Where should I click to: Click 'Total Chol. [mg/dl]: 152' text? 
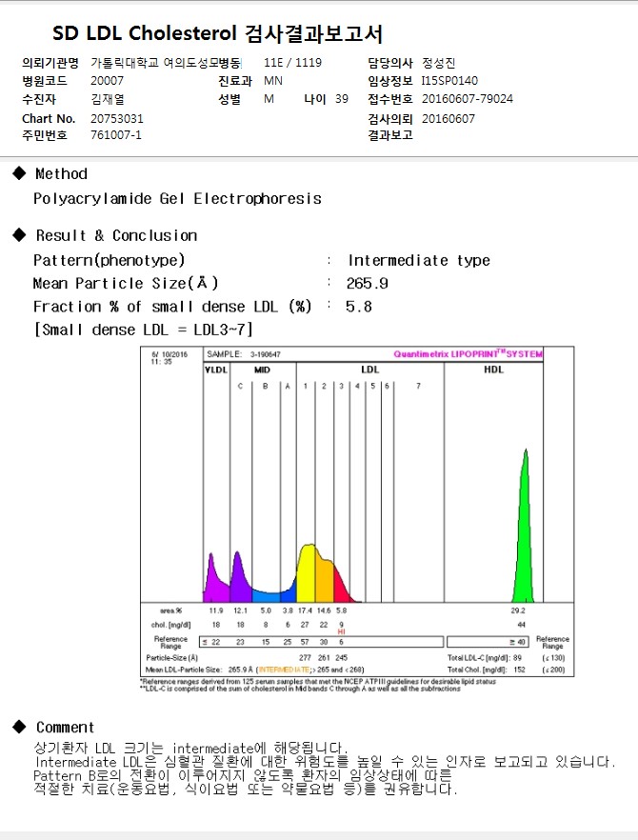[487, 670]
